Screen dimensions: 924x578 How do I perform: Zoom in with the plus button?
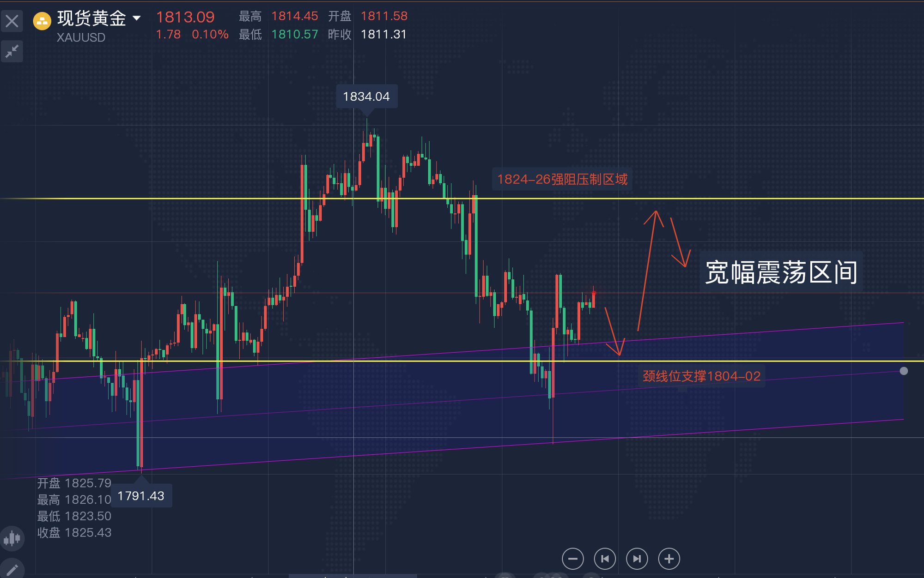[669, 559]
